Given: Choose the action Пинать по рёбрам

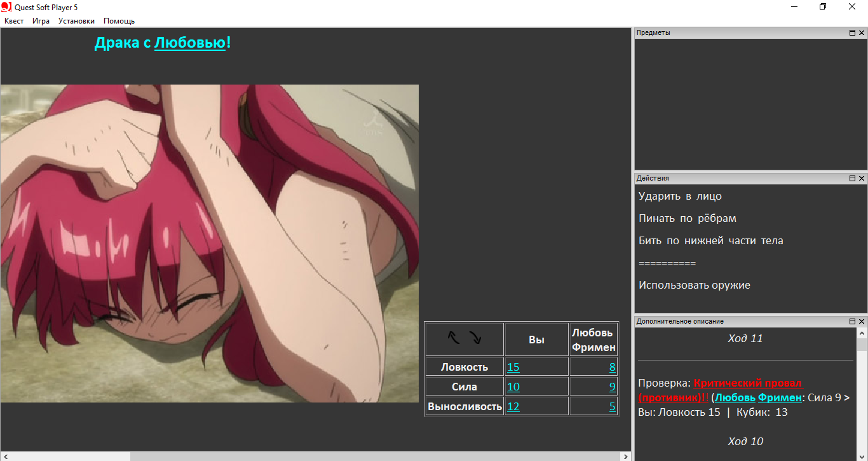Looking at the screenshot, I should (x=688, y=219).
